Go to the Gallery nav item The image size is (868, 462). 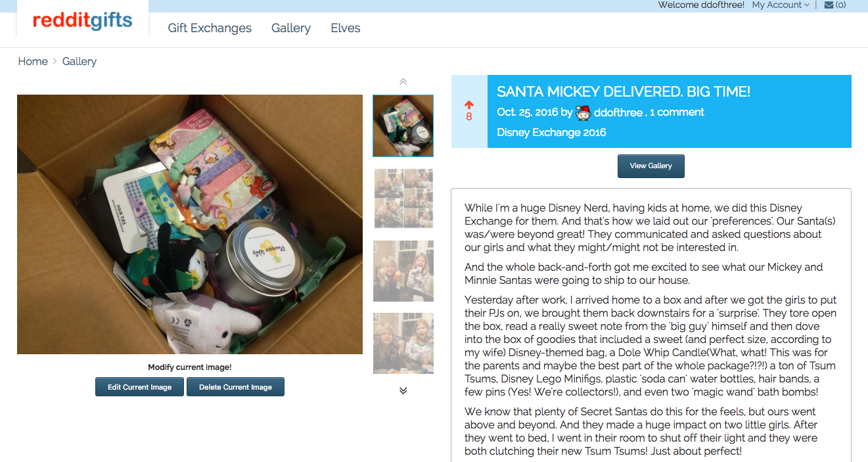291,28
